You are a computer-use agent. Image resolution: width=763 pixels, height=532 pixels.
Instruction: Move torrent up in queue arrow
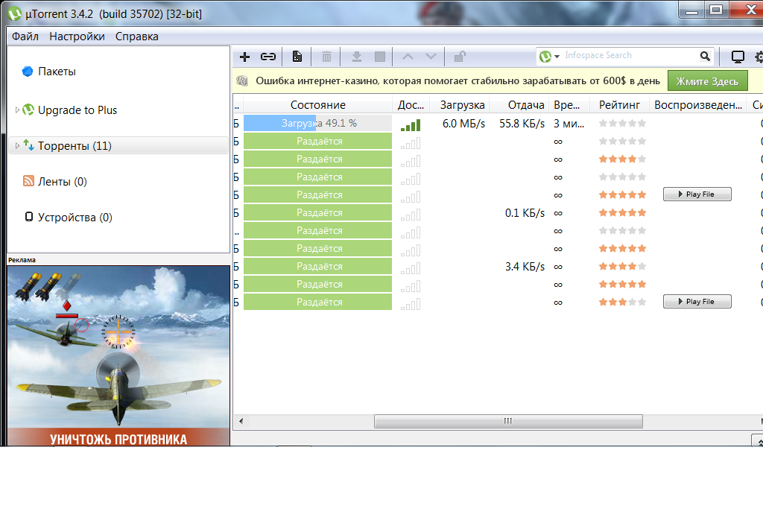pyautogui.click(x=407, y=57)
